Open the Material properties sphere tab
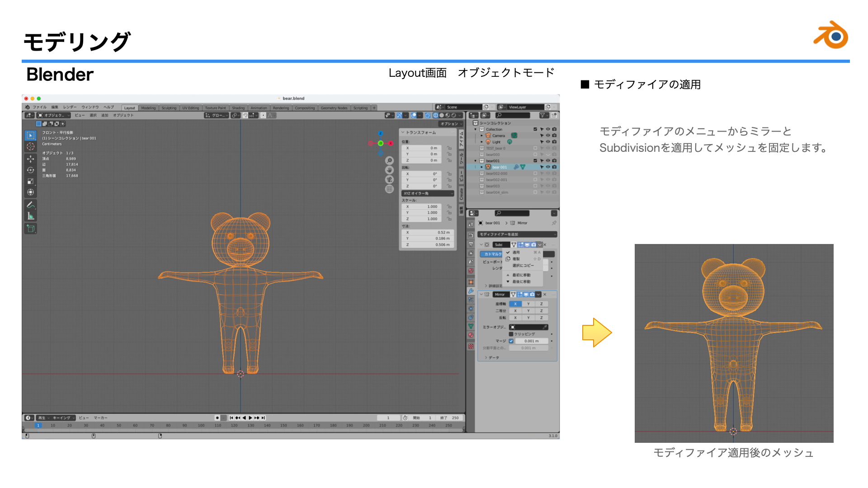Image resolution: width=868 pixels, height=488 pixels. (471, 335)
